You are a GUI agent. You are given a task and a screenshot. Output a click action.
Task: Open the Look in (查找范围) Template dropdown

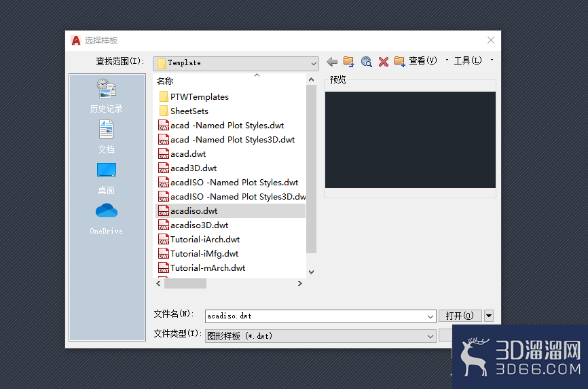236,63
